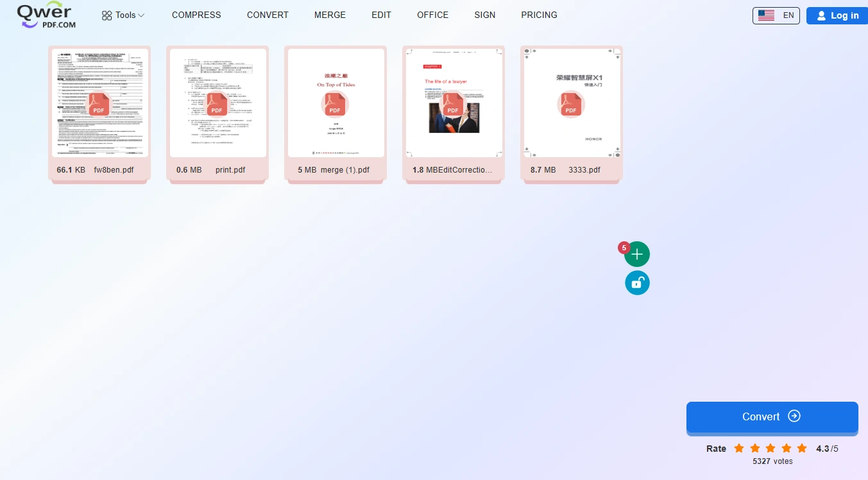Select the print.pdf thumbnail

tap(217, 103)
